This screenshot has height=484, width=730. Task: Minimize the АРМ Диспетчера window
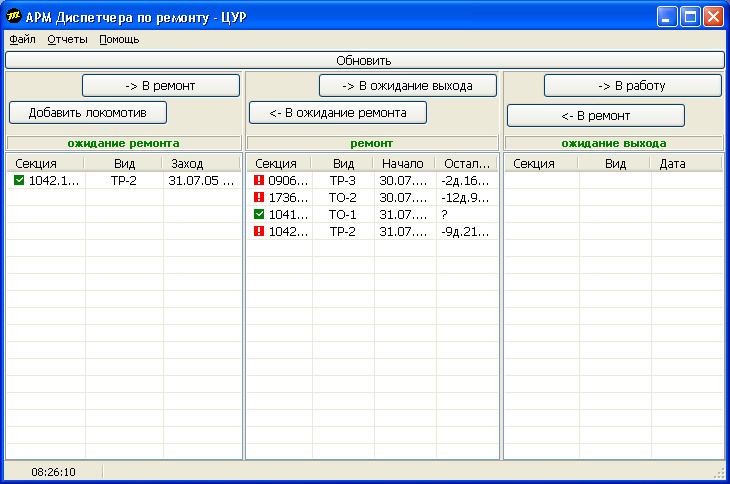pos(667,17)
